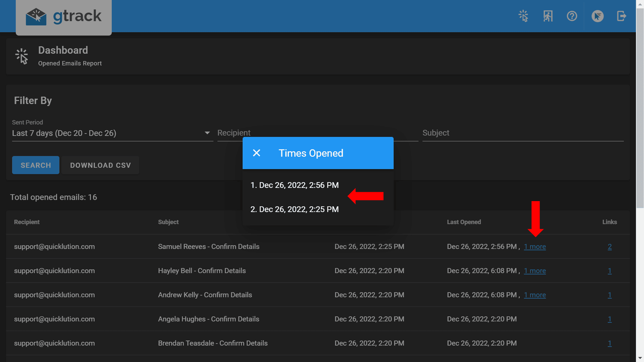Click the person-at-door icon in header

(548, 16)
